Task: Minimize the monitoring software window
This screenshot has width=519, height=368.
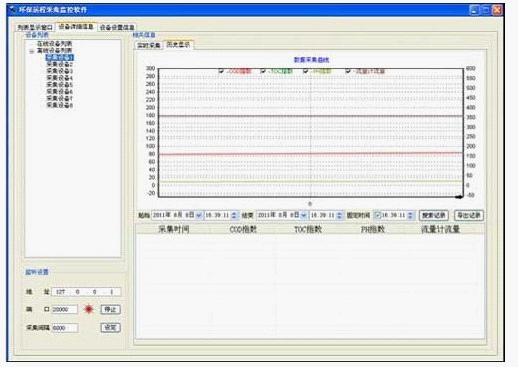Action: pyautogui.click(x=474, y=10)
